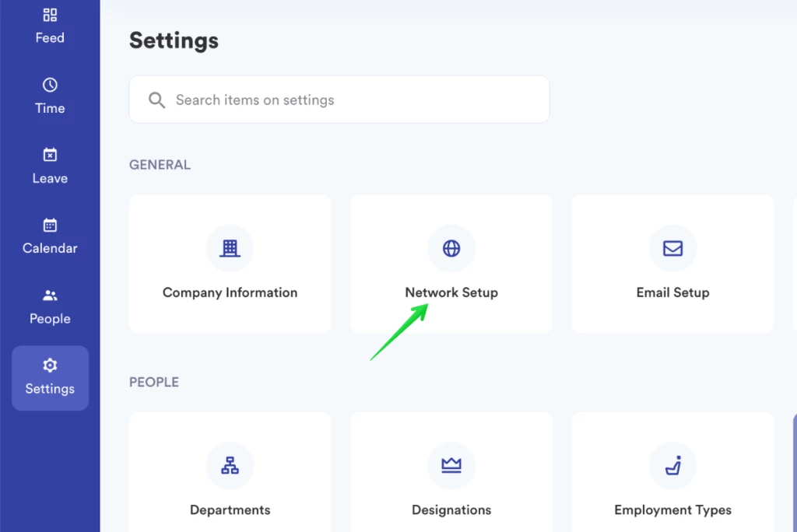
Task: Open the Leave menu label
Action: [50, 178]
